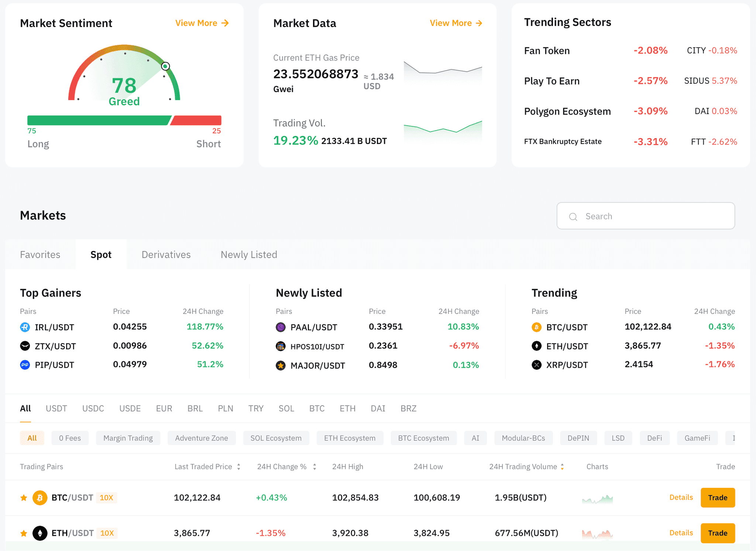
Task: Switch to the Derivatives tab
Action: pyautogui.click(x=166, y=254)
